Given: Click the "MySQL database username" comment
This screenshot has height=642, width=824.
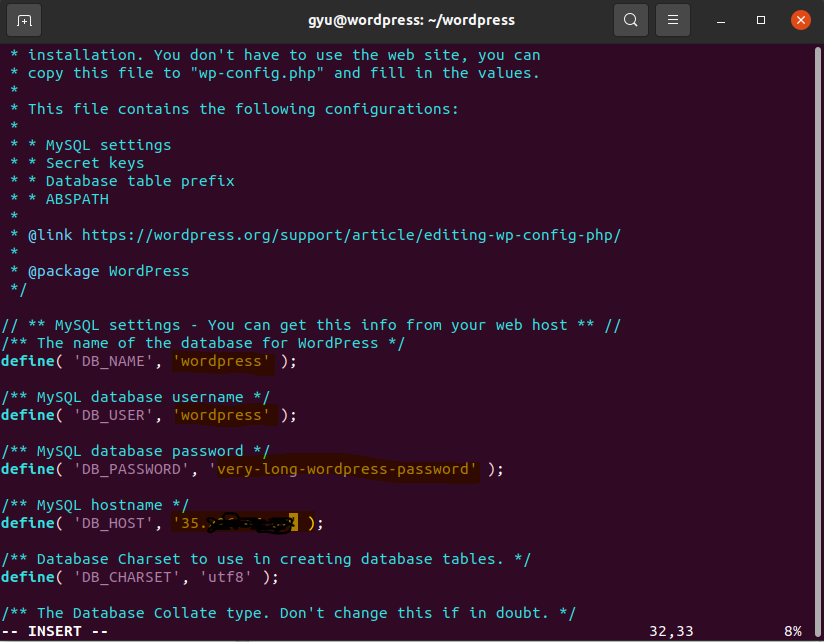Looking at the screenshot, I should pos(136,397).
